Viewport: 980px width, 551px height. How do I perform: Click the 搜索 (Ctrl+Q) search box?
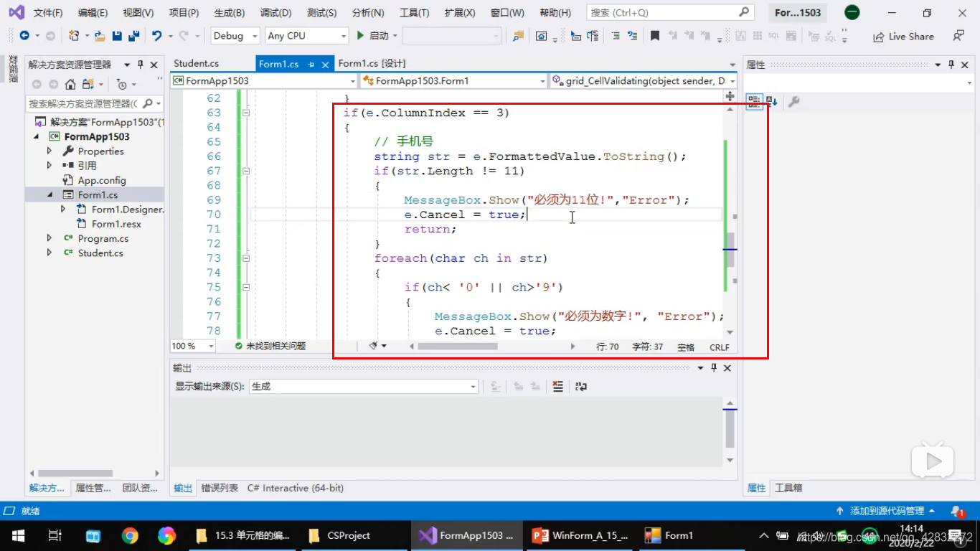(x=670, y=13)
